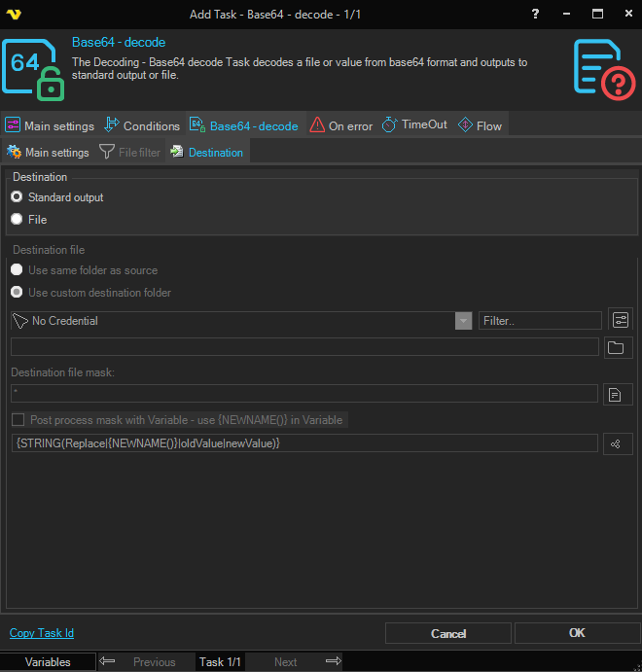Expand the No Credential dropdown
This screenshot has width=642, height=672.
[x=464, y=321]
